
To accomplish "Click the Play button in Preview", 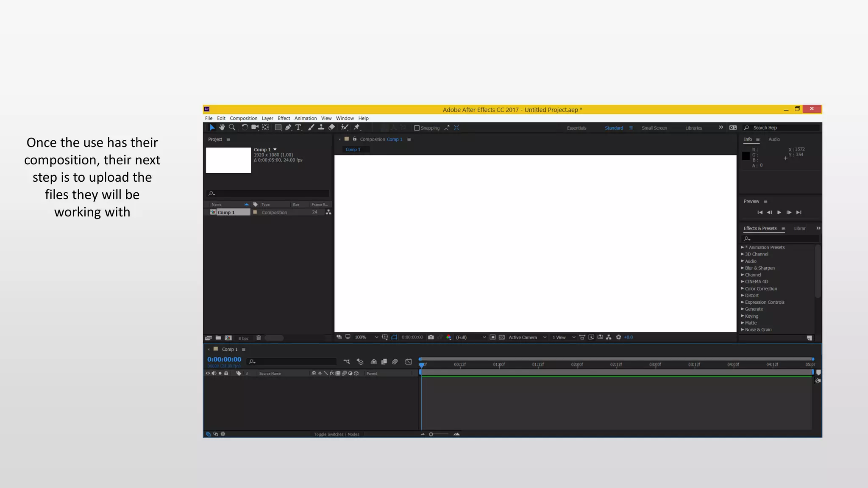I will click(x=779, y=213).
